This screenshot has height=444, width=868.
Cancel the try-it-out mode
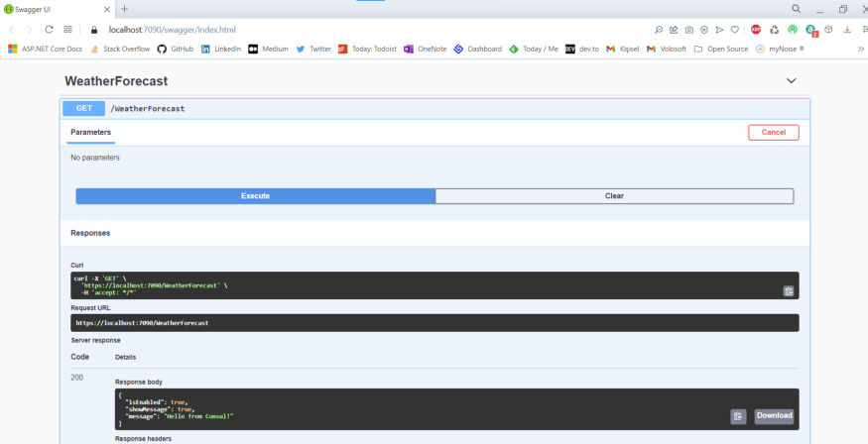coord(774,133)
